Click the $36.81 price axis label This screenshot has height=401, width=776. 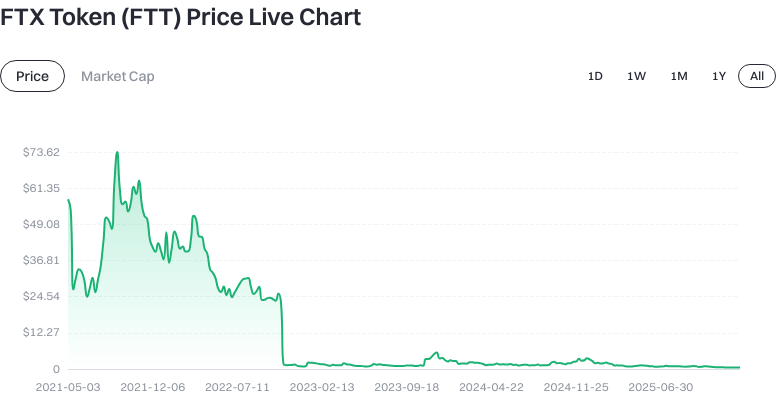pos(41,260)
